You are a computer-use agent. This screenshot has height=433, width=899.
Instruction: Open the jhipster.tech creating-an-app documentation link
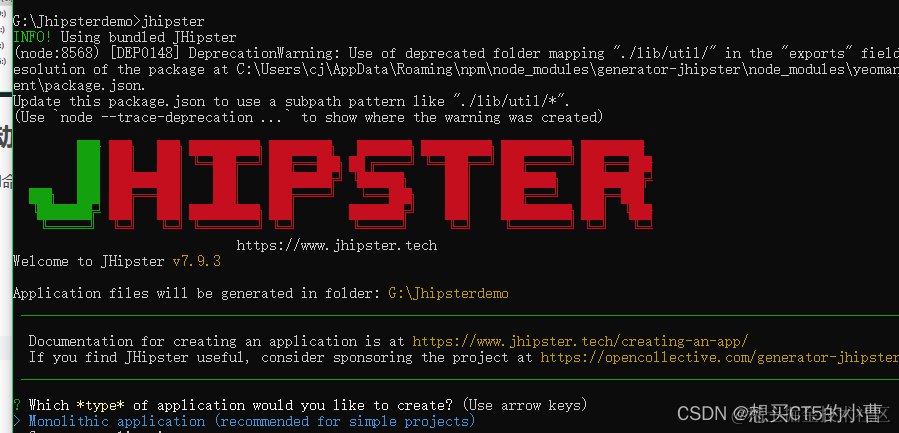[580, 341]
